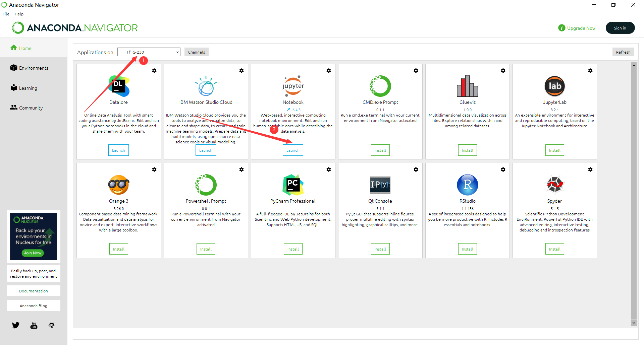Click the PyCharm Professional PC logo

click(293, 185)
